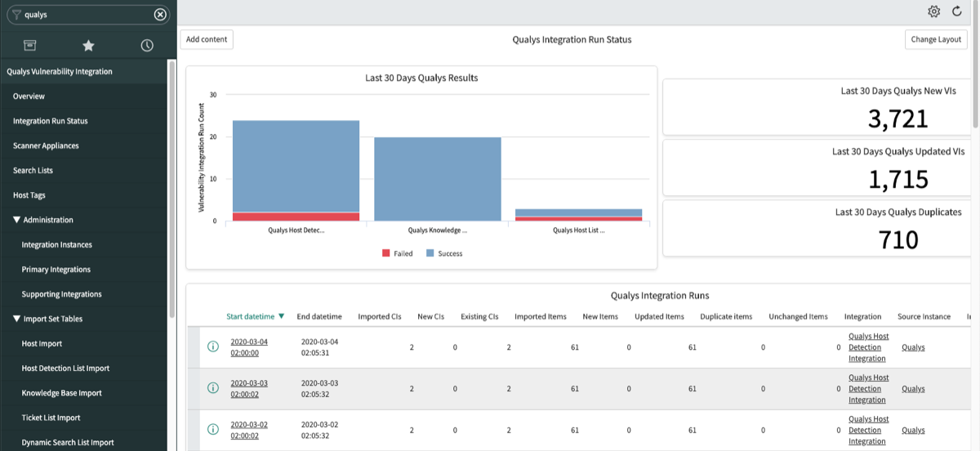Toggle Success series in chart legend
Viewport: 980px width, 451px height.
click(444, 253)
